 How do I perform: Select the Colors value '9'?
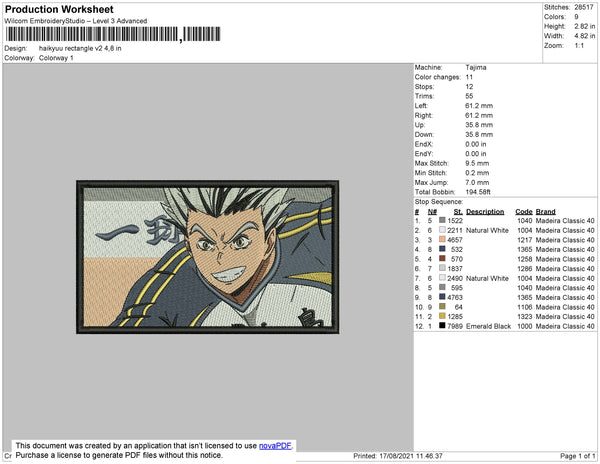[x=576, y=17]
